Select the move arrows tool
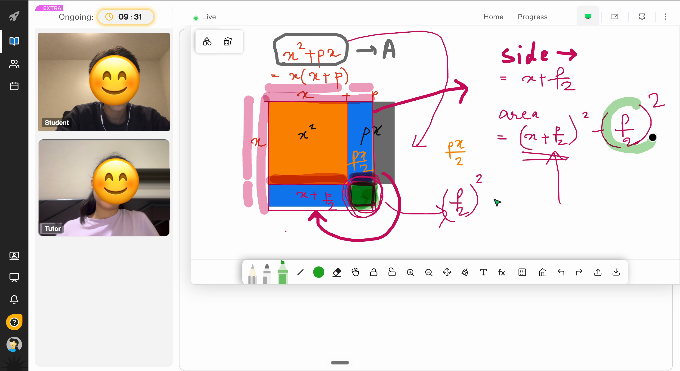Image resolution: width=680 pixels, height=371 pixels. point(447,272)
